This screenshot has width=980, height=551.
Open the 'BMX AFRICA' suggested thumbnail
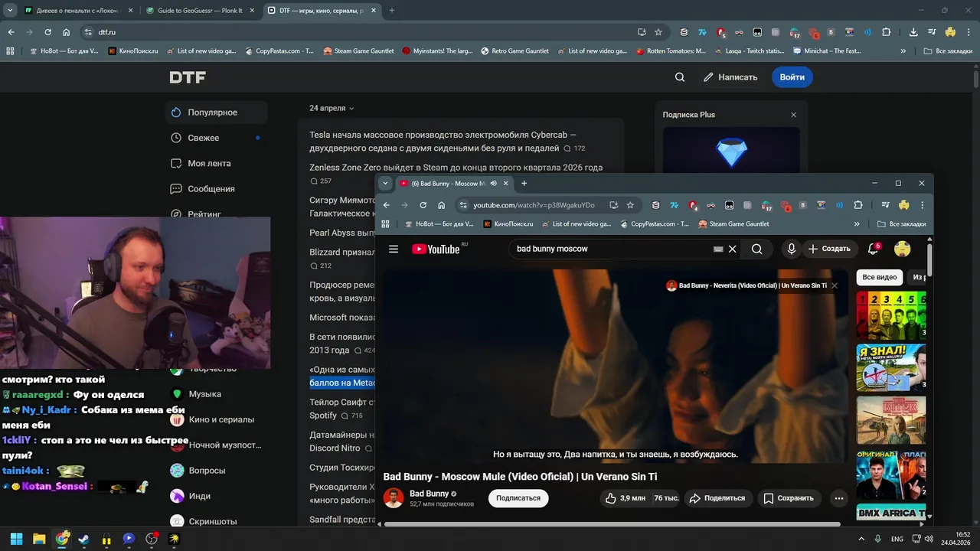point(891,511)
